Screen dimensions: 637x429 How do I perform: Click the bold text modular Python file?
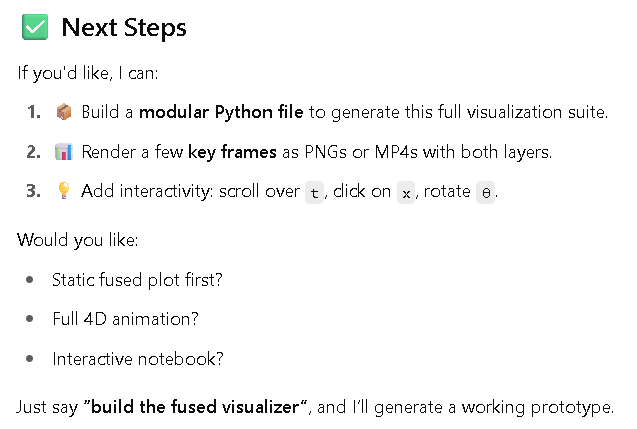[221, 112]
